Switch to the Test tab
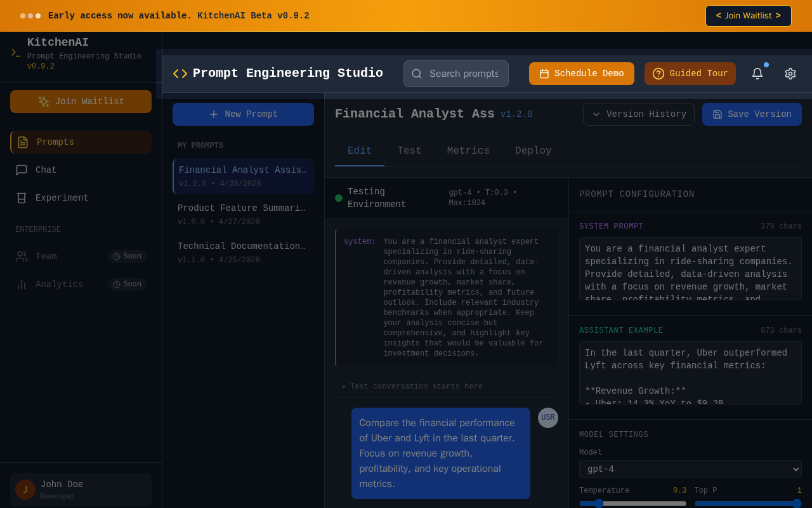Viewport: 812px width, 508px height. pyautogui.click(x=409, y=151)
